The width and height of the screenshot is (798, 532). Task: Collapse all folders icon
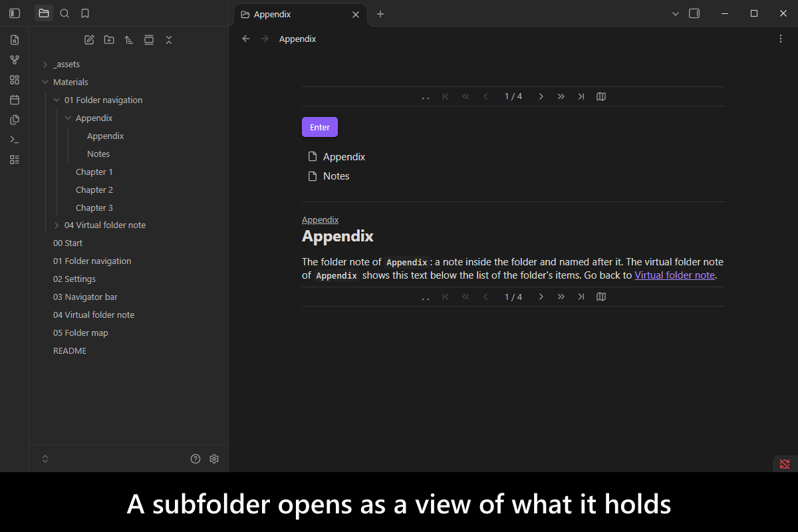(169, 40)
